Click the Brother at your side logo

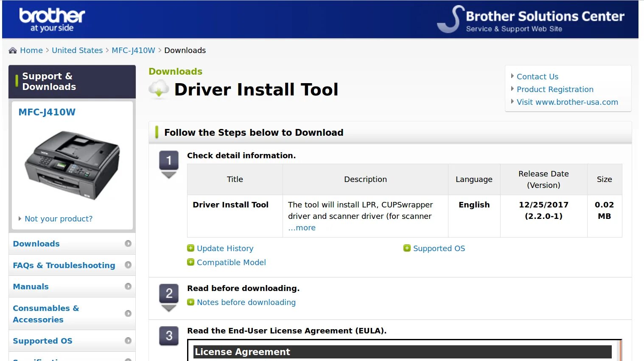(x=52, y=20)
